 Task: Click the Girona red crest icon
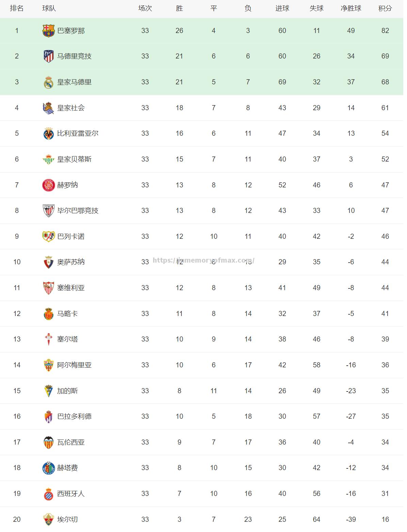[49, 185]
